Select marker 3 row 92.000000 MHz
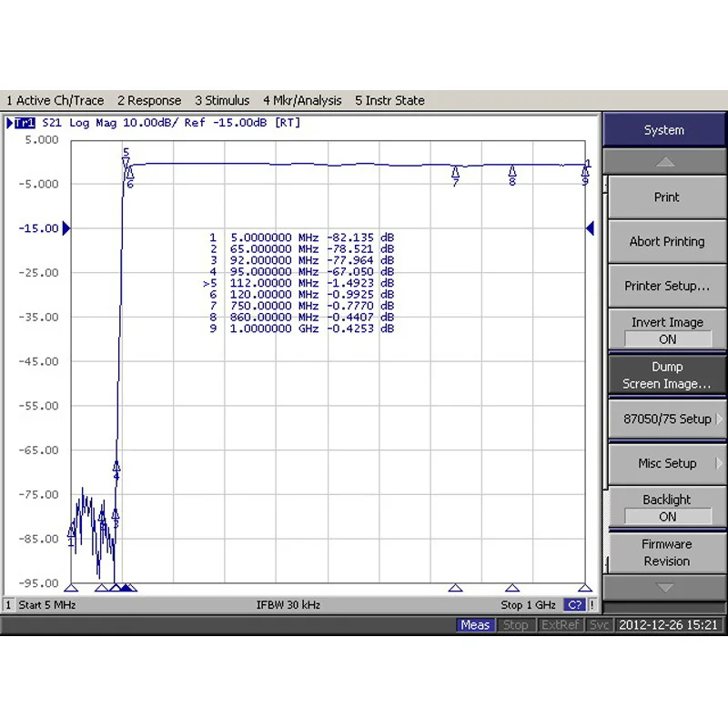 [301, 260]
